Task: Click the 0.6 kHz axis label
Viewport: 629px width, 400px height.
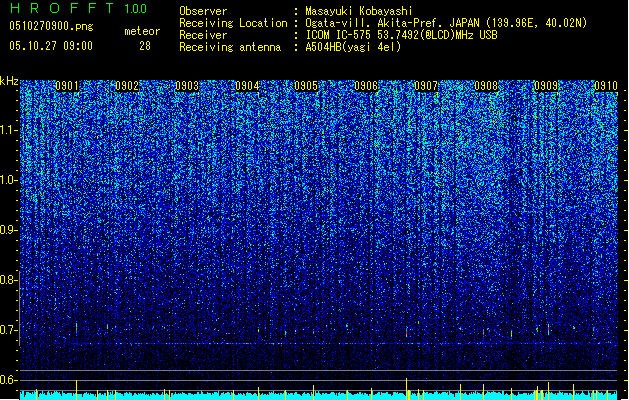Action: [8, 380]
